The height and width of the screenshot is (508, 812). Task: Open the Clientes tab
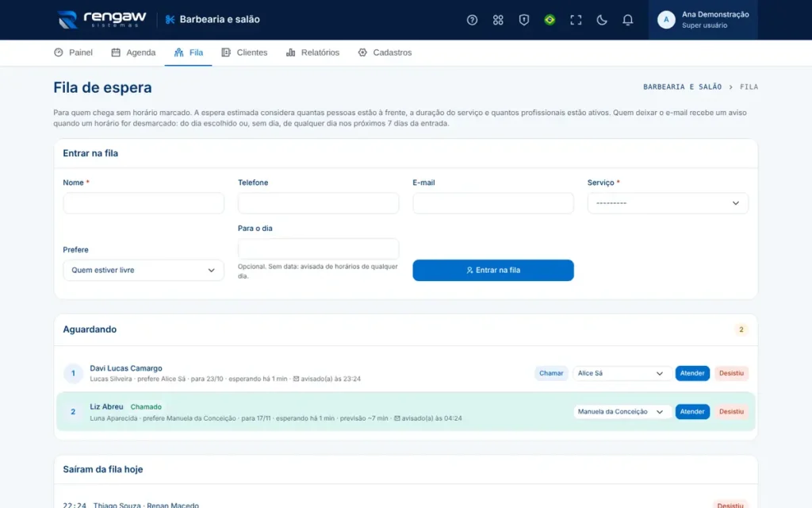(x=244, y=52)
